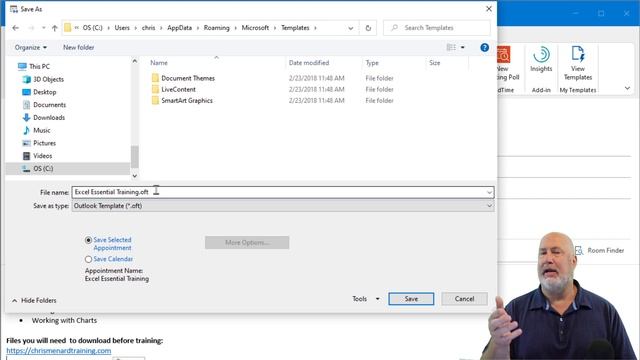The height and width of the screenshot is (360, 640).
Task: Click the navigation pane scroll up arrow
Action: tap(135, 61)
